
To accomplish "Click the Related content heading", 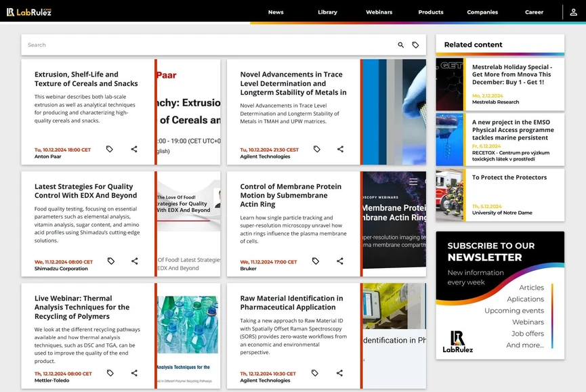I will tap(473, 45).
